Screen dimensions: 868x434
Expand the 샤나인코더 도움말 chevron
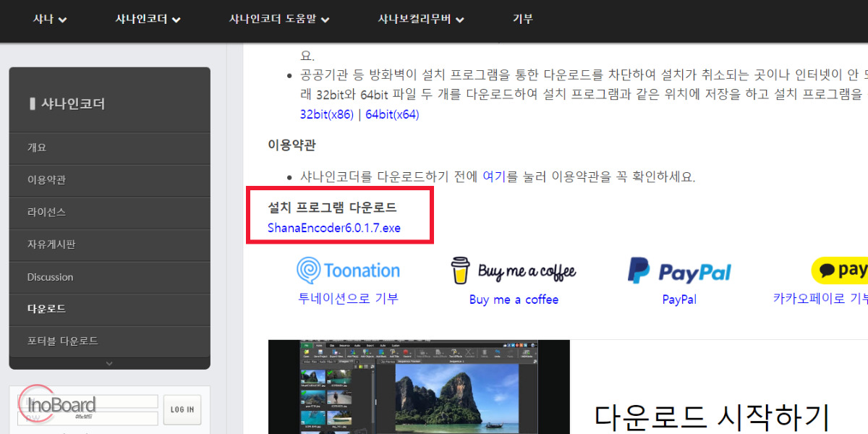[x=325, y=20]
